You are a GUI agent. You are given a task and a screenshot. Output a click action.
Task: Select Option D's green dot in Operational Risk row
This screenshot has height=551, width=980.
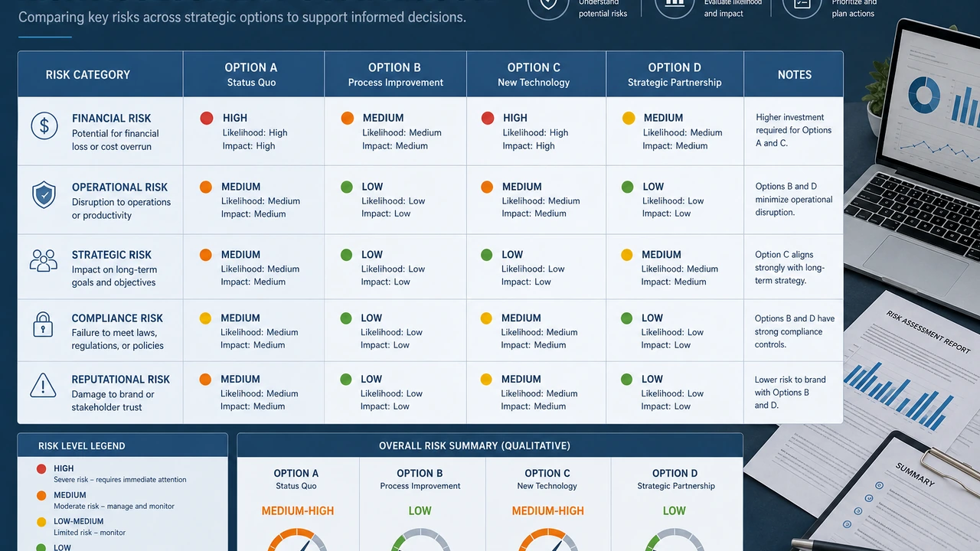pos(628,187)
